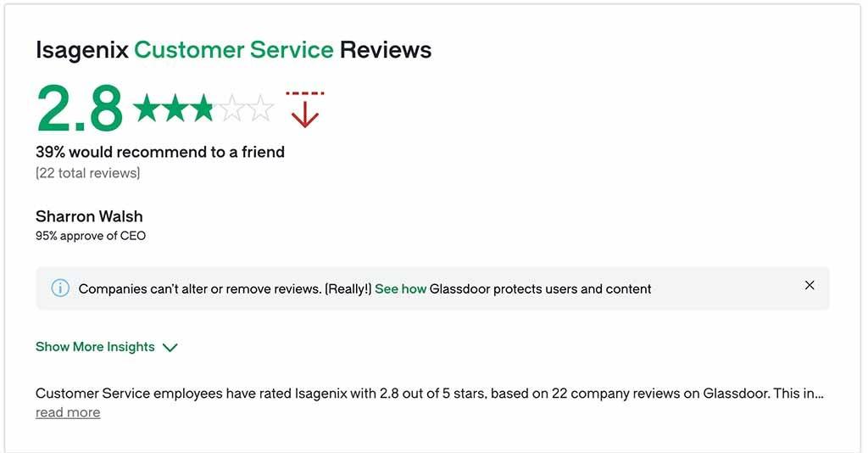
Task: Click the first green rating star
Action: 146,108
